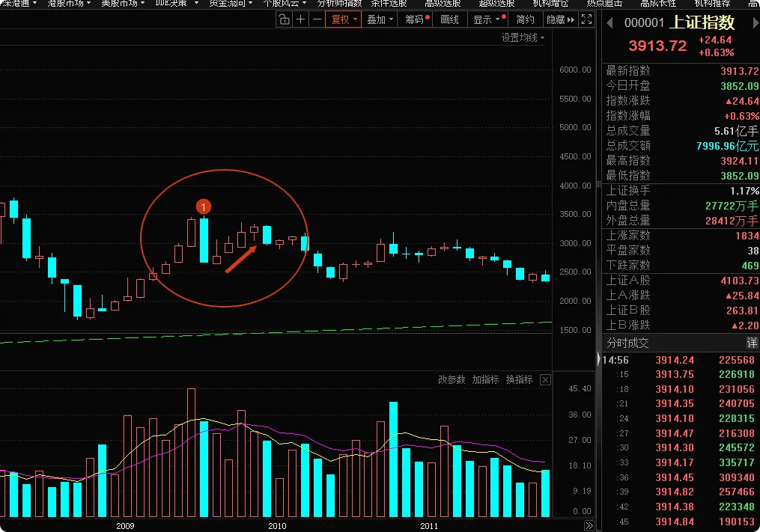Switch to 简约 view

pos(525,19)
